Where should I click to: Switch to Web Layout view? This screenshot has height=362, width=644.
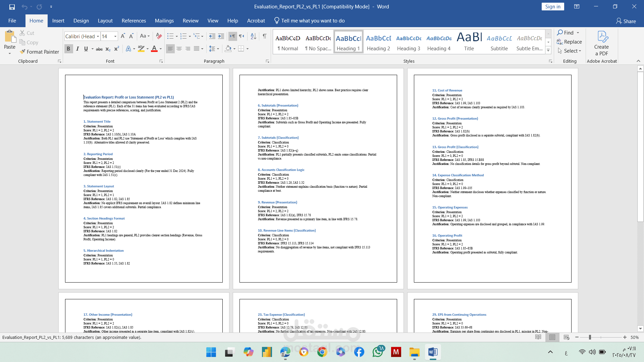coord(567,337)
